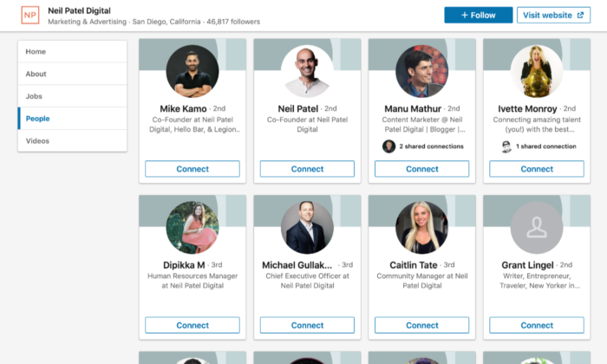
Task: Click Dipikka M's profile picture
Action: 193,227
